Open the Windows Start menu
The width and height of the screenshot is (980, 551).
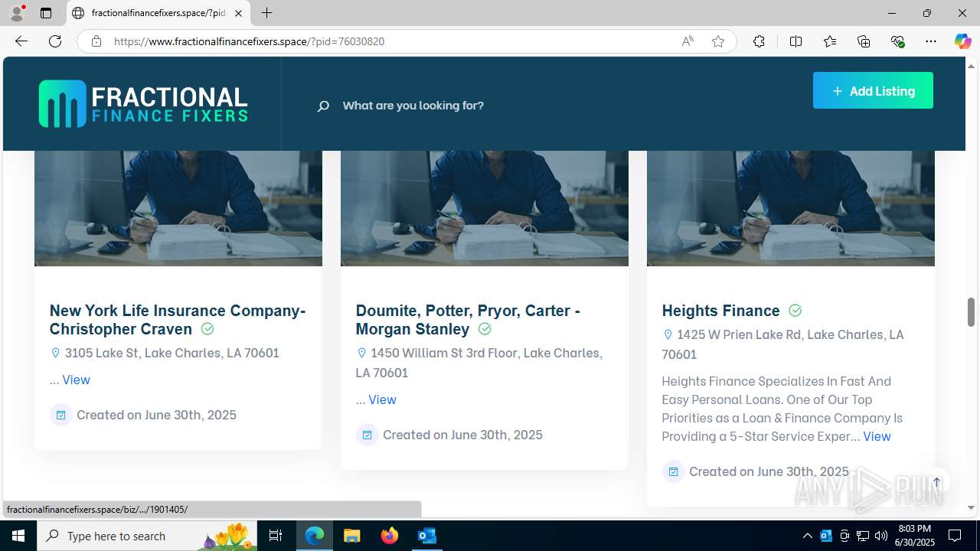tap(18, 536)
